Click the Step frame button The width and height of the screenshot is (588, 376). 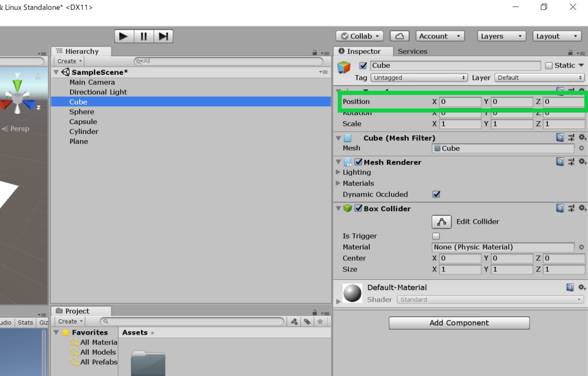point(163,36)
